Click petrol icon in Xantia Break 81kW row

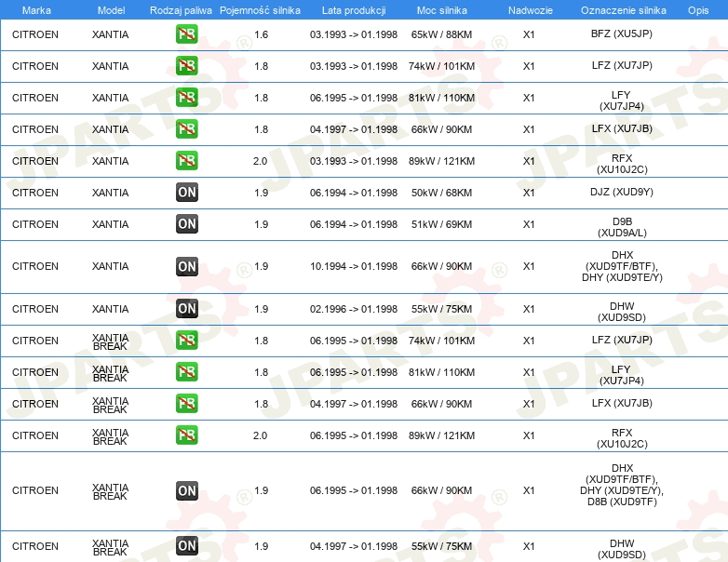pyautogui.click(x=186, y=372)
